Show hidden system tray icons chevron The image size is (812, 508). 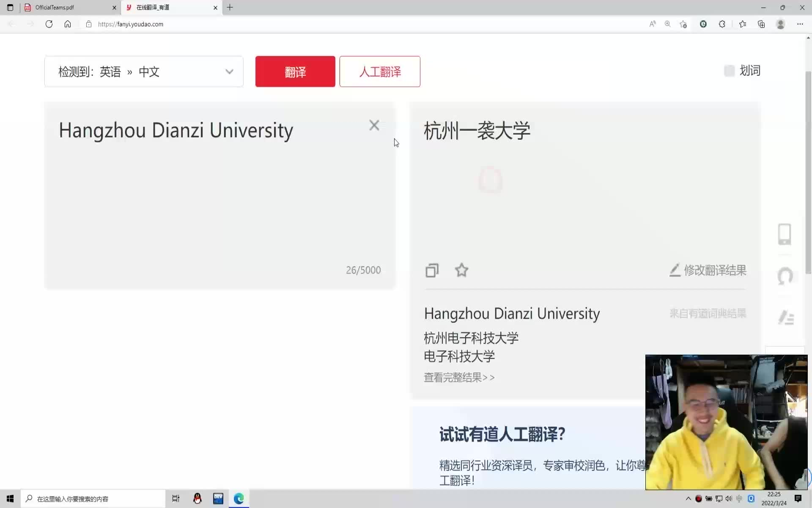pyautogui.click(x=688, y=499)
